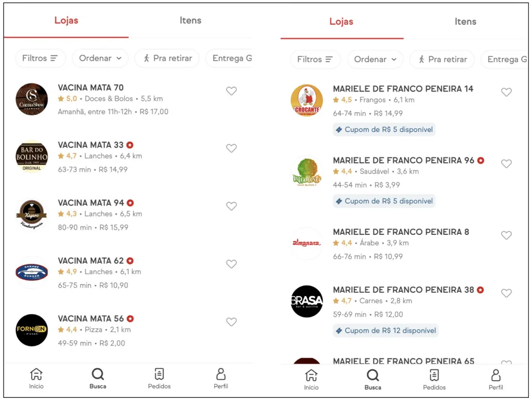Open Perfil in left screen's bottom bar
Screen dimensions: 532x401
pos(221,379)
